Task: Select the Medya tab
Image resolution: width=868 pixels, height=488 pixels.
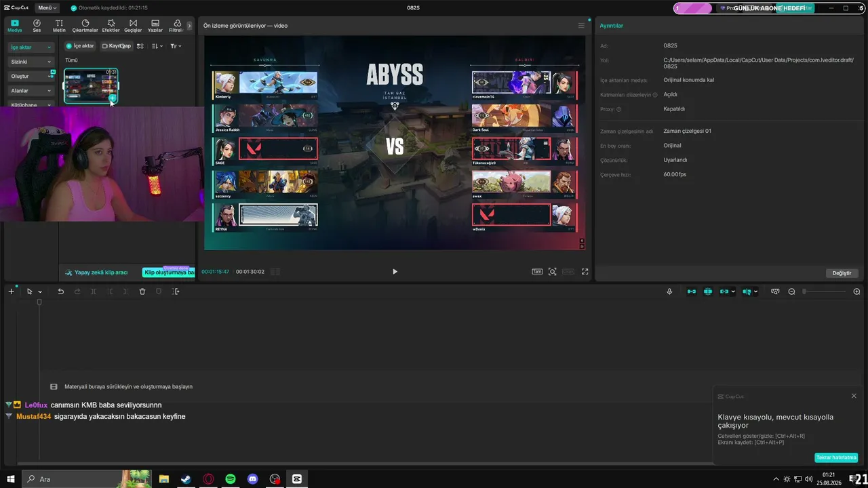Action: pyautogui.click(x=14, y=26)
